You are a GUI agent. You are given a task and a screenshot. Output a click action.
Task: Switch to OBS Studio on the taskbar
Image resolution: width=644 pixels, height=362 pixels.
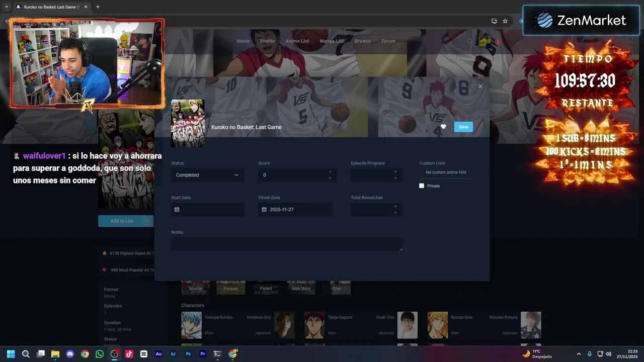pyautogui.click(x=114, y=354)
